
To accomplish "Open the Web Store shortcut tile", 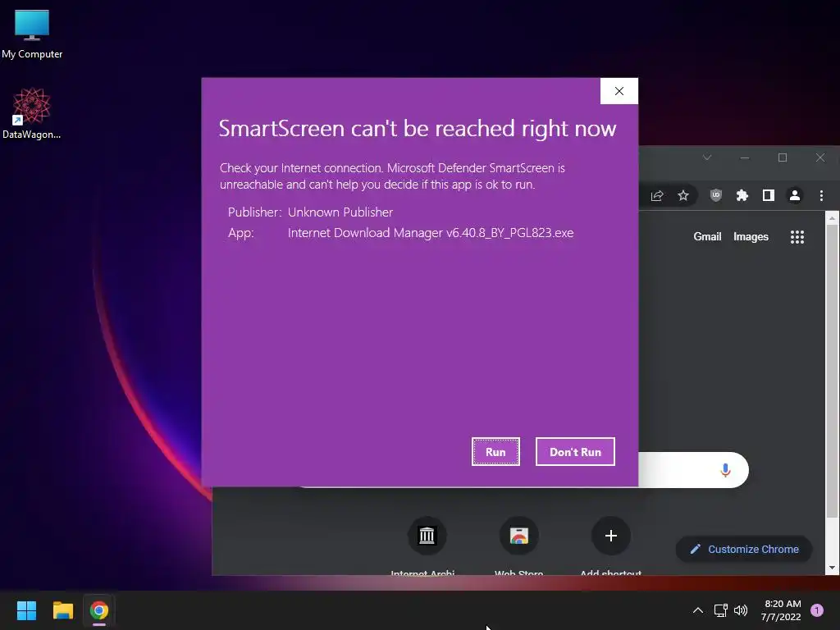I will tap(518, 536).
